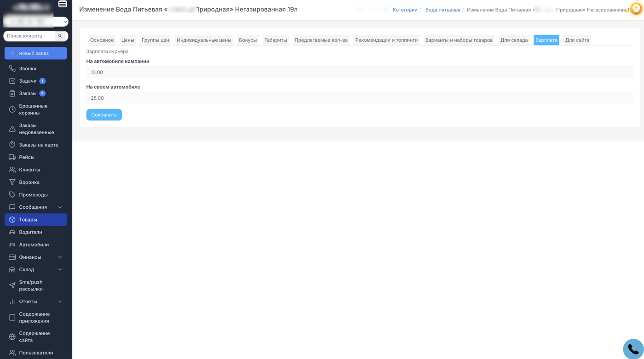
Task: Focus the На своем автомобиле input field
Action: (x=359, y=98)
